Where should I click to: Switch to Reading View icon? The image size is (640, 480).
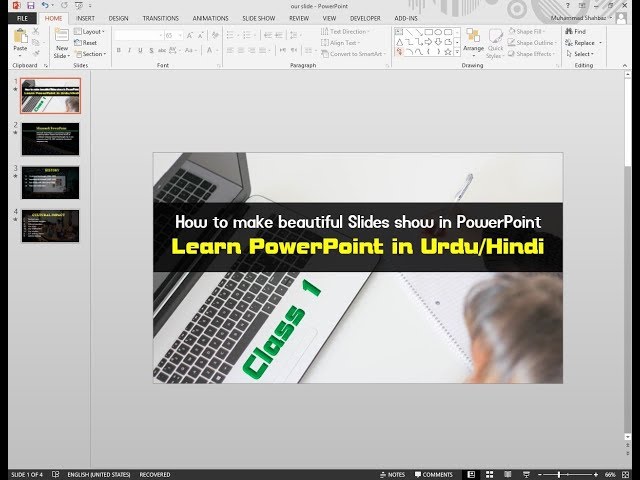tap(507, 474)
